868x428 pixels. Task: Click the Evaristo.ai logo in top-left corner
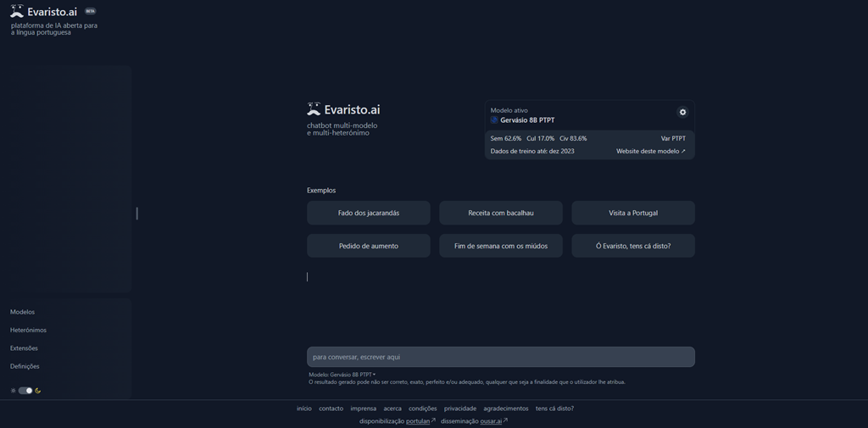44,12
